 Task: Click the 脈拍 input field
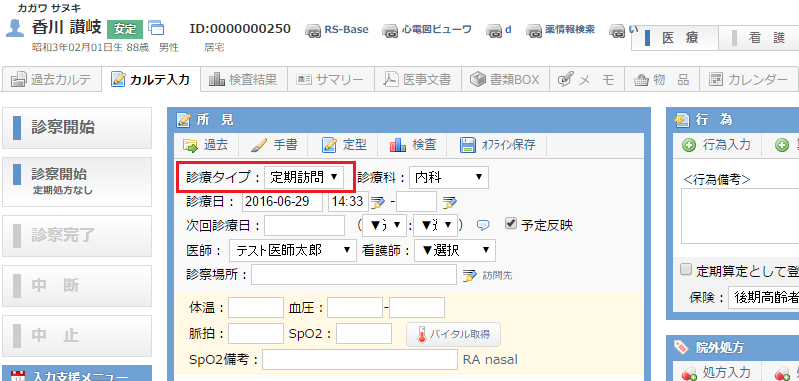click(x=256, y=334)
